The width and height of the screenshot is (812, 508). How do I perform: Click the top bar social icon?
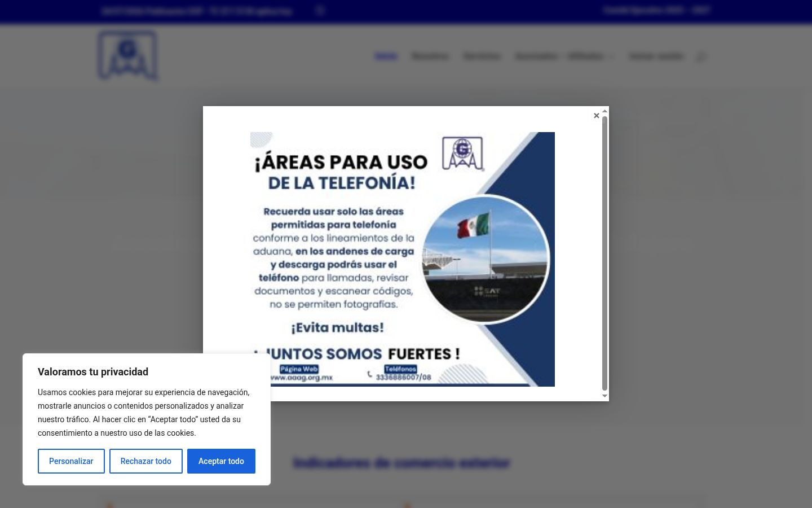pos(320,10)
